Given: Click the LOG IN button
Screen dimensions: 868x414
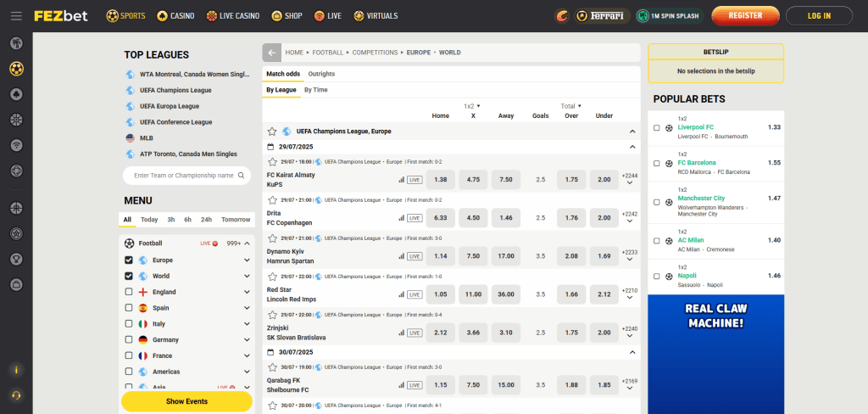Looking at the screenshot, I should (x=819, y=16).
